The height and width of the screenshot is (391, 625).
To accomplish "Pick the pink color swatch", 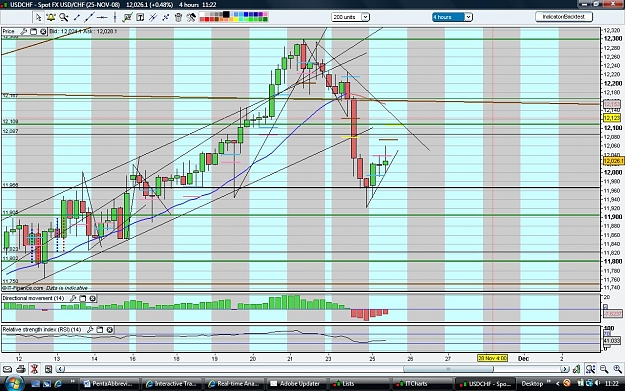I will click(x=265, y=15).
